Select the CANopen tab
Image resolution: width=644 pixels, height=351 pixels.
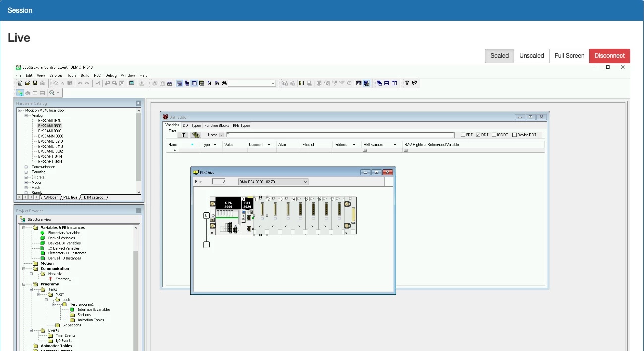point(51,197)
